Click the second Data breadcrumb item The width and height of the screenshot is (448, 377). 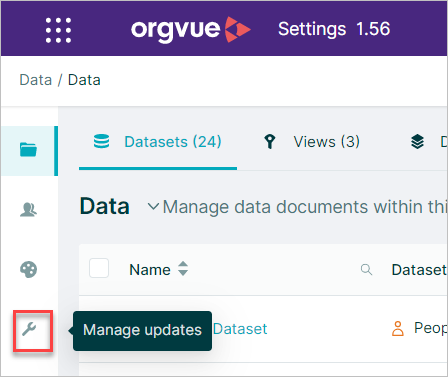point(84,80)
